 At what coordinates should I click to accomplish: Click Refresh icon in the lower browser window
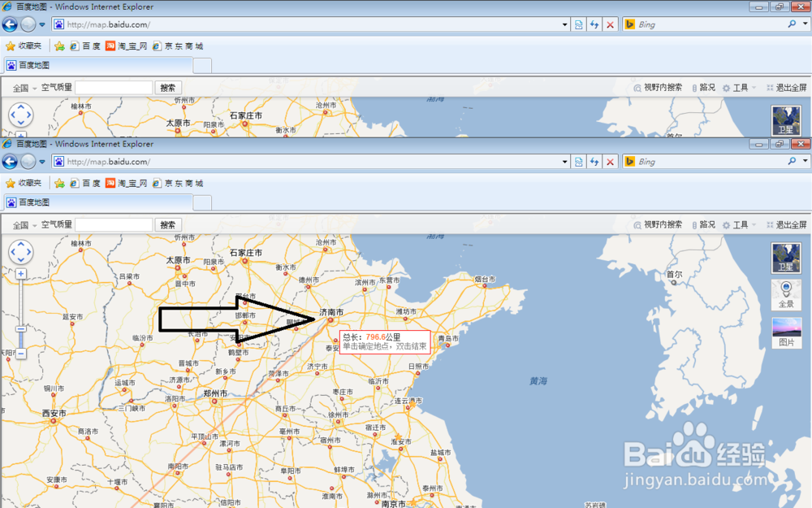[x=594, y=162]
